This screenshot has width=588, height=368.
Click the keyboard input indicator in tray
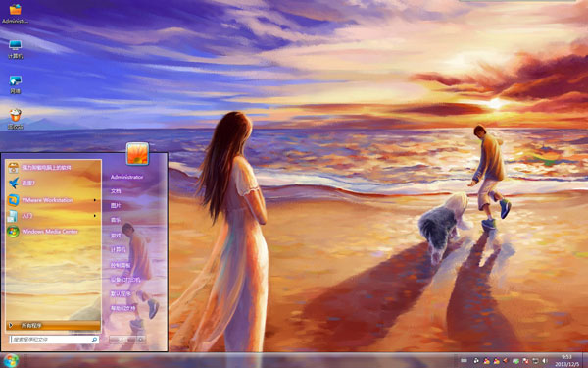[464, 360]
